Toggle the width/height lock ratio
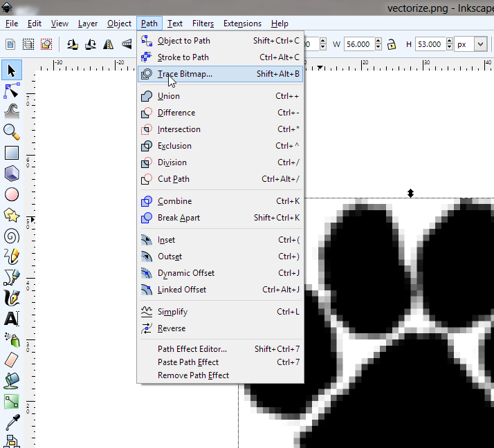The height and width of the screenshot is (448, 494). tap(392, 44)
